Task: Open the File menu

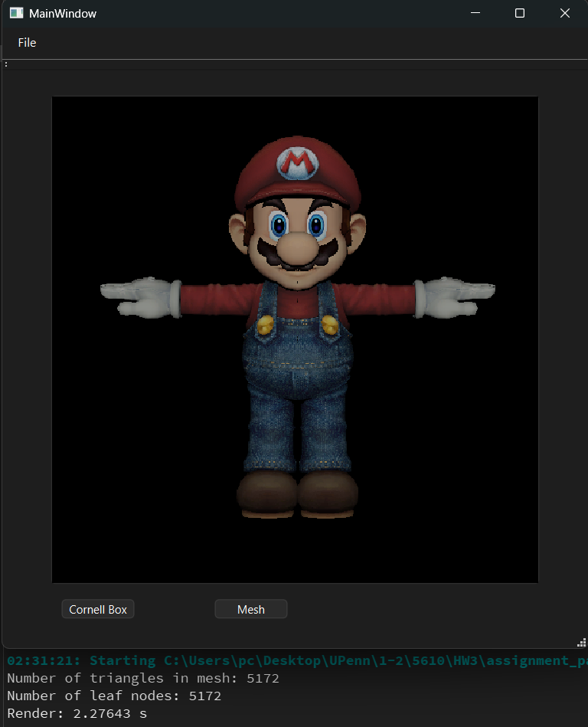Action: click(x=27, y=43)
